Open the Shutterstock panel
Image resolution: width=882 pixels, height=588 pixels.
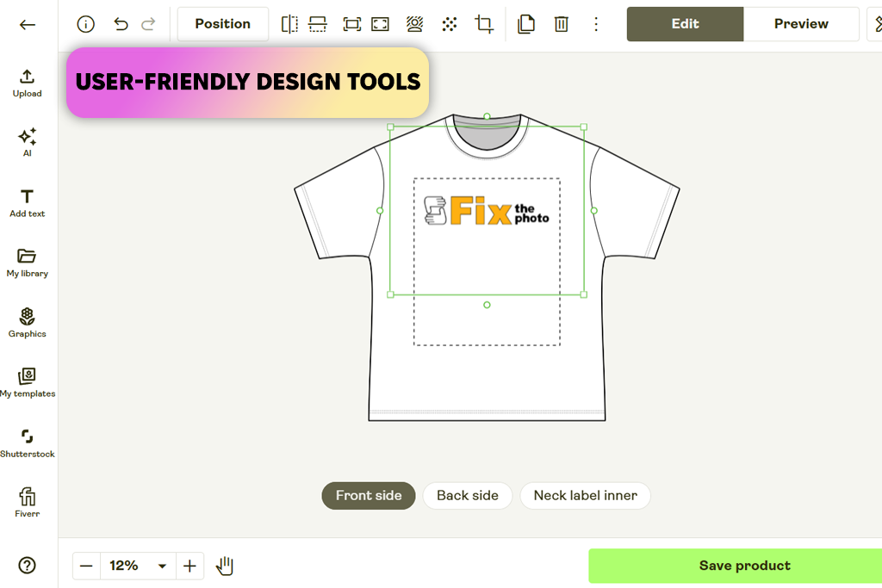click(27, 443)
